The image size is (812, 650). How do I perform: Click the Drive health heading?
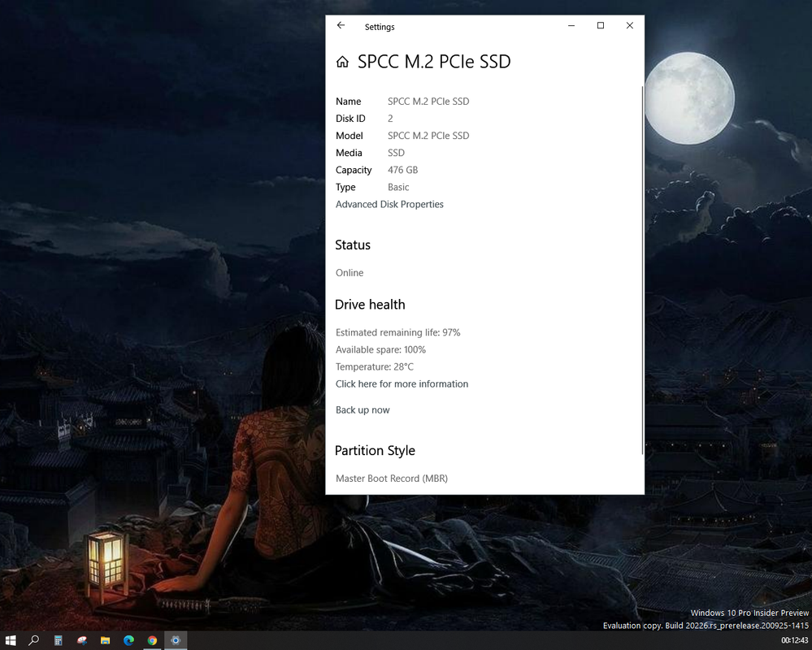click(x=370, y=305)
